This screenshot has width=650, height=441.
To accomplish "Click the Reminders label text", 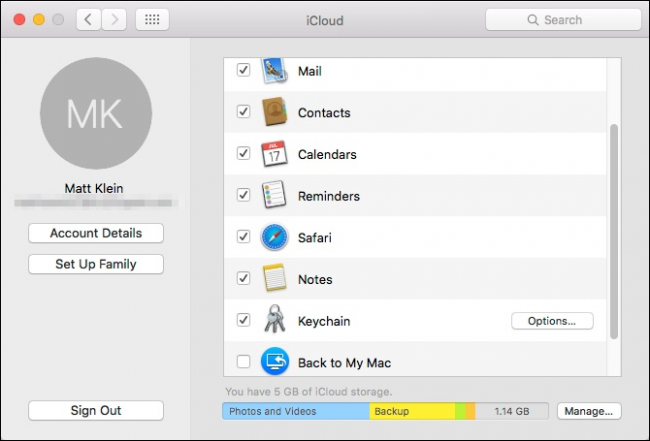I will click(x=329, y=196).
